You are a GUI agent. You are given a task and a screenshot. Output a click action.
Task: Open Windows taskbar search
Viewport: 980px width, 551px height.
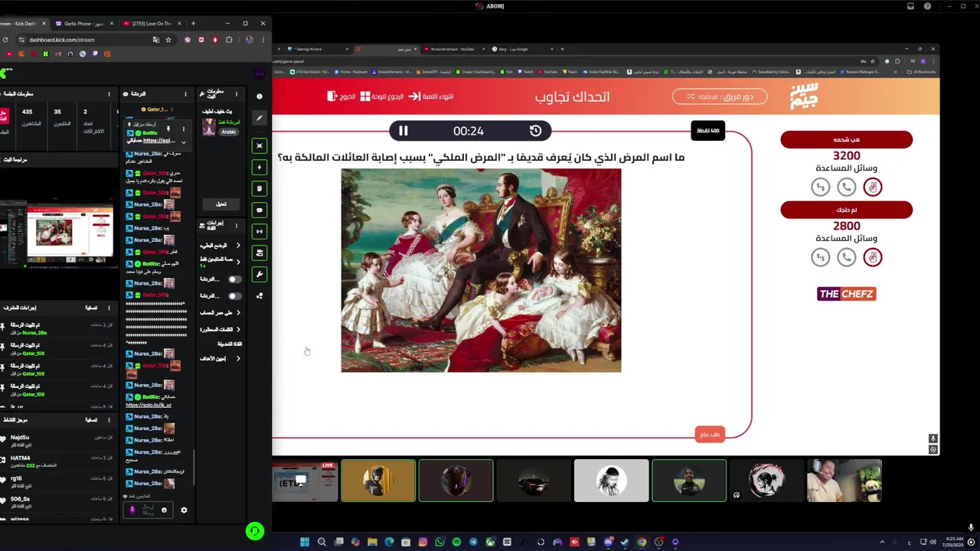pos(322,542)
